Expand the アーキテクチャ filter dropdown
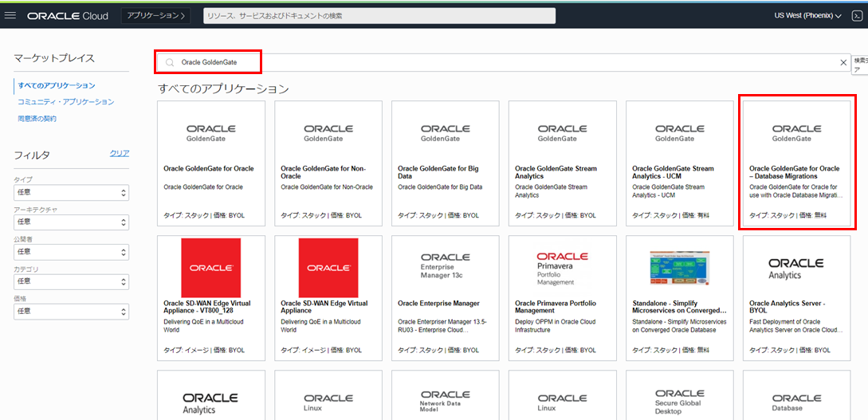The height and width of the screenshot is (420, 868). (x=71, y=222)
